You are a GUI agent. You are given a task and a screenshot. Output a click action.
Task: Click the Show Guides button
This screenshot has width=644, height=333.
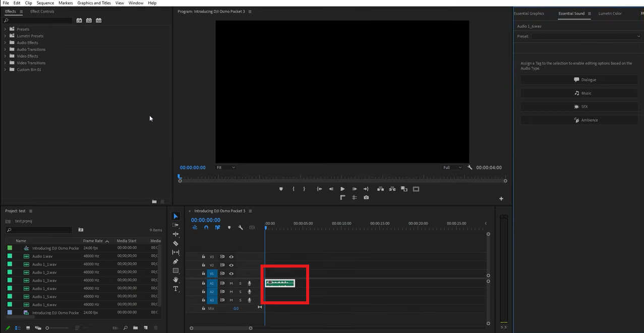[354, 198]
